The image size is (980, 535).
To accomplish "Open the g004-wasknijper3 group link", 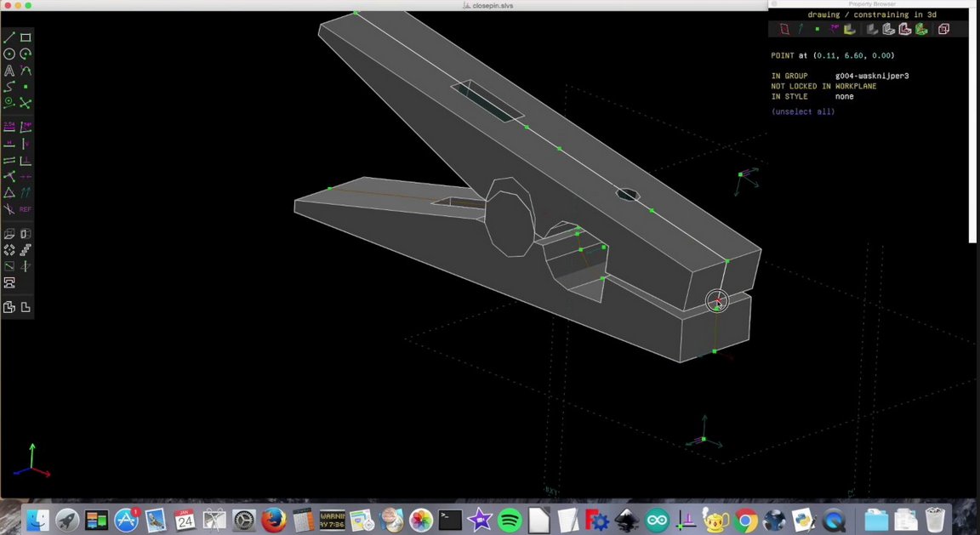I will pos(873,76).
